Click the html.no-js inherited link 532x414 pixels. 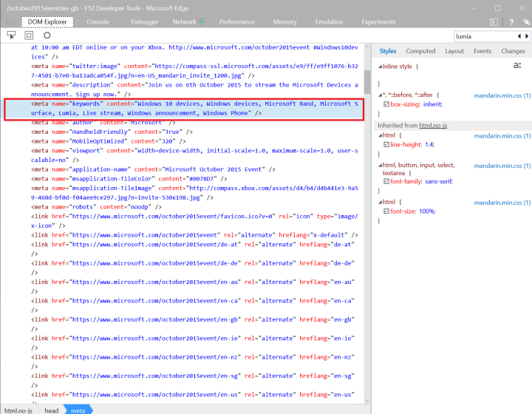tap(433, 126)
